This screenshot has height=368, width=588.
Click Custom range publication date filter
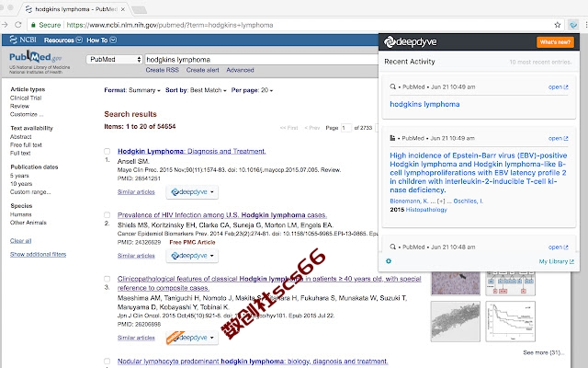point(30,192)
